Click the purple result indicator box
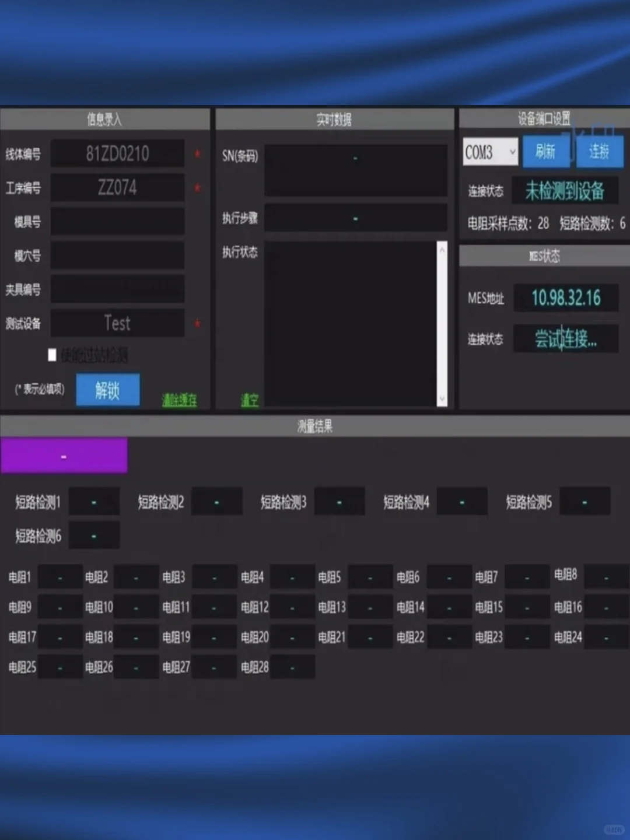This screenshot has width=630, height=840. [64, 456]
